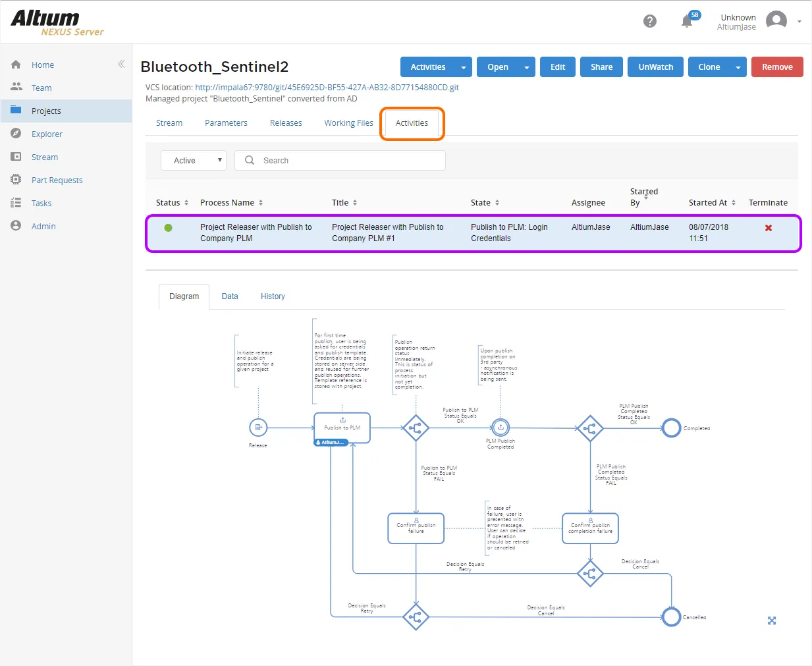Switch to the Working Files tab
The height and width of the screenshot is (666, 812).
[348, 123]
